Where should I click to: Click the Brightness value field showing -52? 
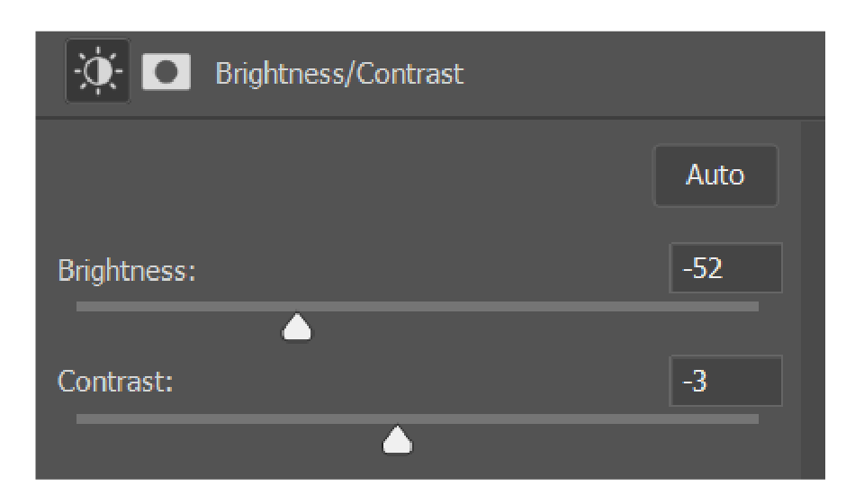point(725,267)
